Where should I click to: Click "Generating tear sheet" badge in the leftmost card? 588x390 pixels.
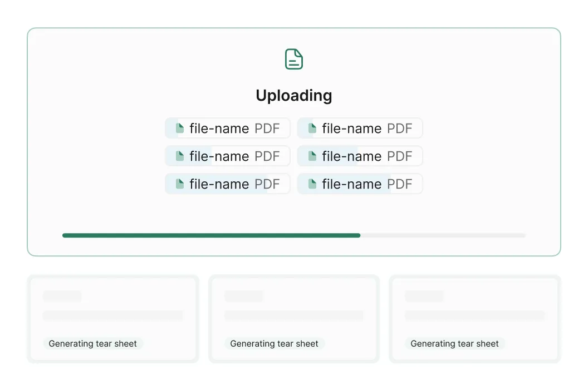click(x=92, y=343)
